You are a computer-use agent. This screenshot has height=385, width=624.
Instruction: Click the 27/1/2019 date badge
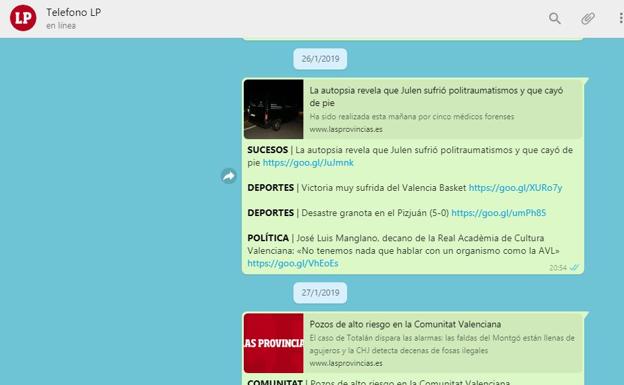point(320,293)
